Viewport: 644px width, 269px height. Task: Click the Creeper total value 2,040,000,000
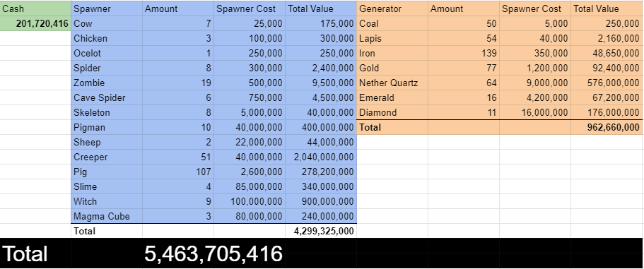click(321, 157)
